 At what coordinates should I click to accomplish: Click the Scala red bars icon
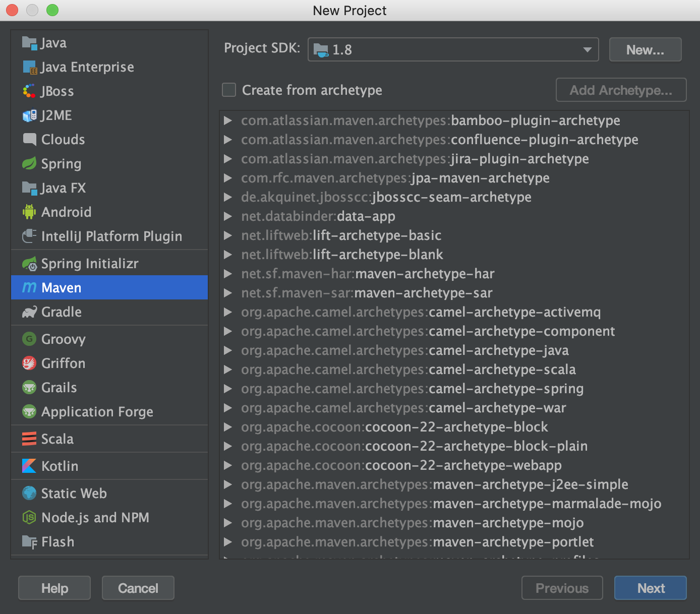(29, 439)
